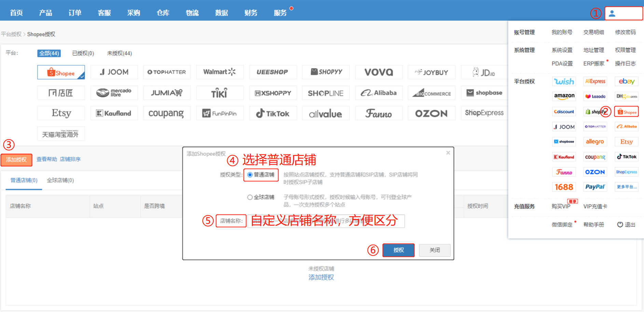
Task: Click Wish logo in platform authorization list
Action: pos(564,81)
